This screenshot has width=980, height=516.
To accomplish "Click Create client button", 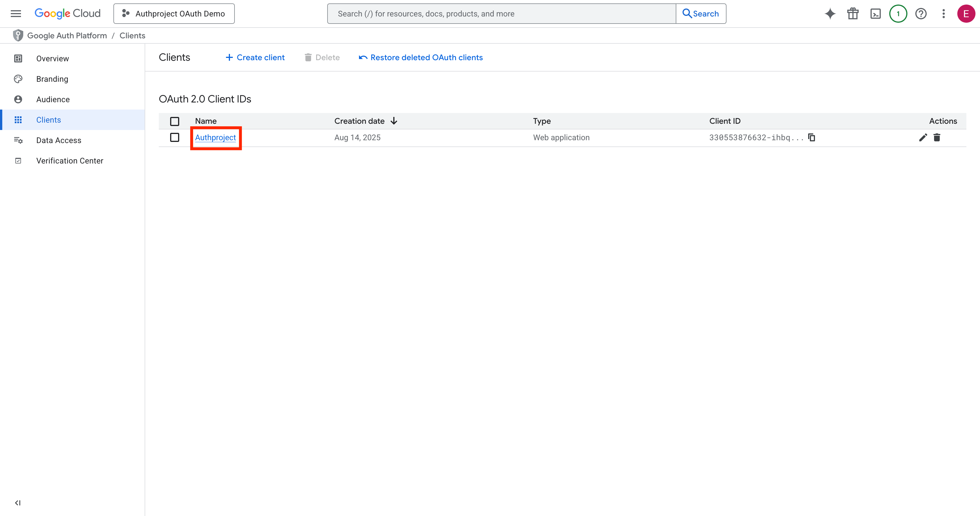I will point(255,58).
